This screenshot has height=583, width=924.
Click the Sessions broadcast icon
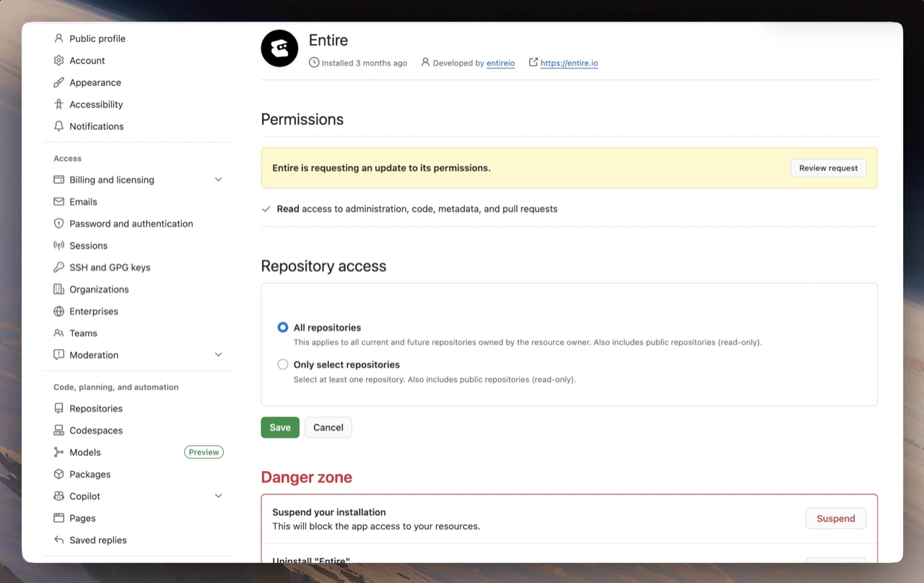click(x=59, y=245)
